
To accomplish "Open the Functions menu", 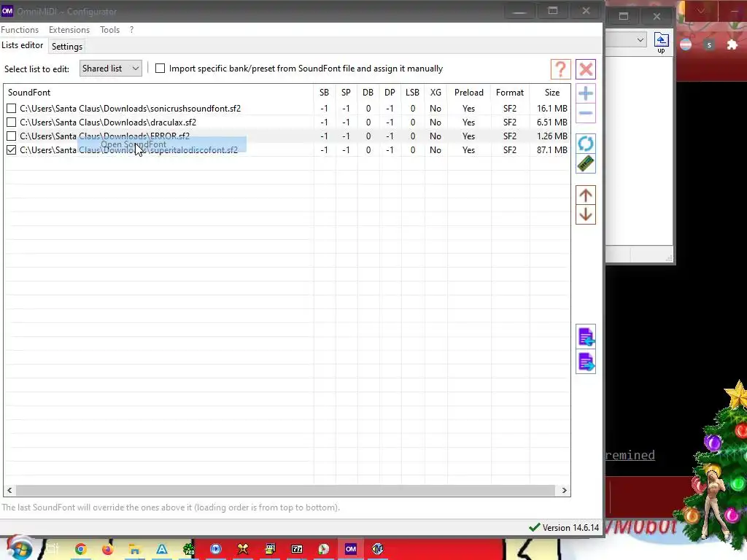I will tap(20, 29).
